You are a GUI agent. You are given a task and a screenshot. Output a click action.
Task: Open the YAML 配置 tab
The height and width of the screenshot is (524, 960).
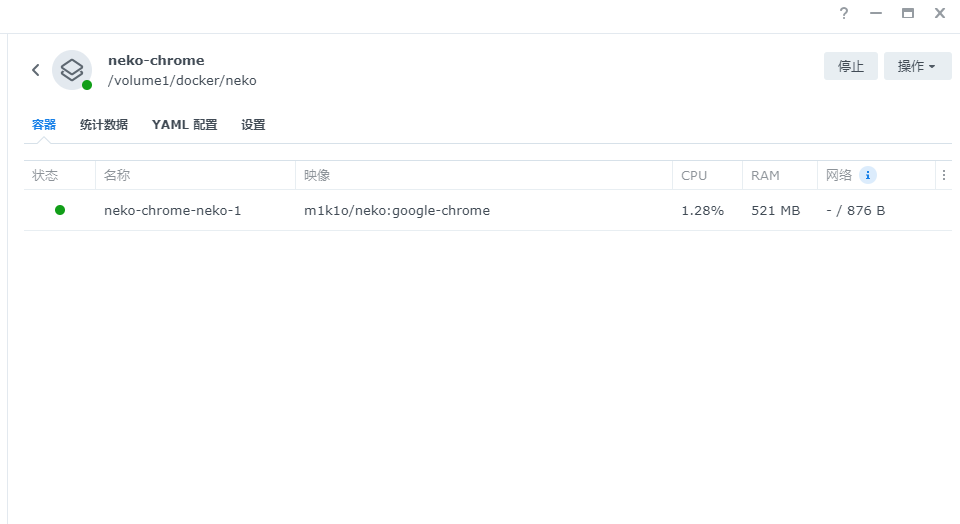184,125
